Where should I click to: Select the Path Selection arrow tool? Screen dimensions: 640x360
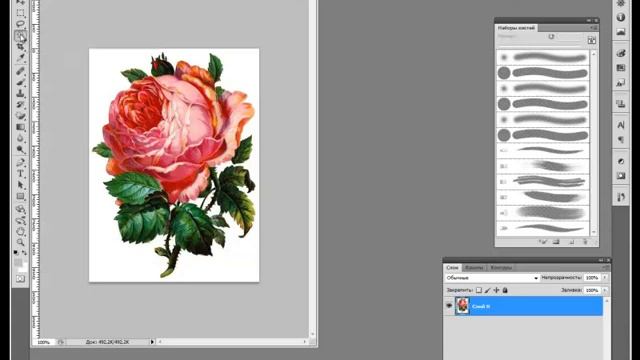(20, 185)
